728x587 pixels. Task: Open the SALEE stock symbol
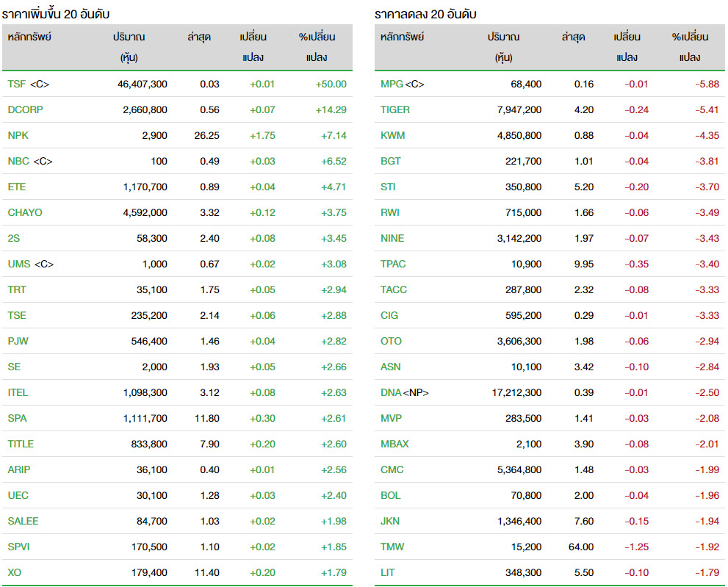click(23, 521)
